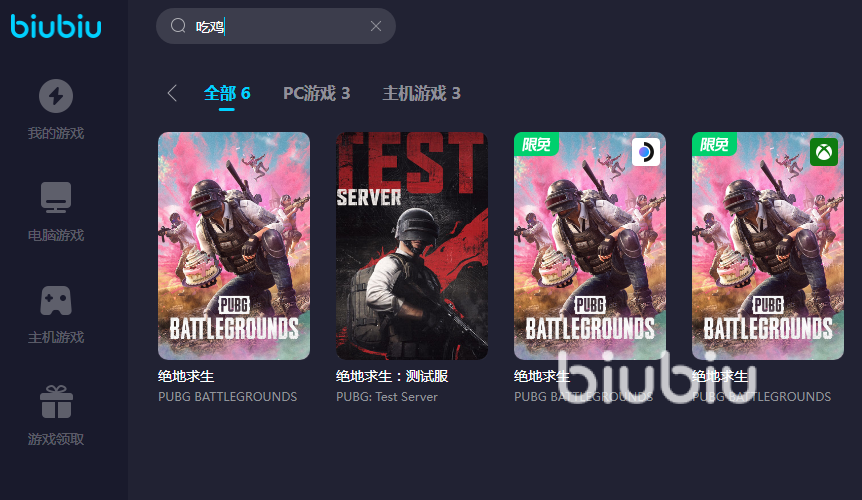The image size is (862, 500).
Task: Click the 绝地求生：测试服 title
Action: [x=392, y=376]
